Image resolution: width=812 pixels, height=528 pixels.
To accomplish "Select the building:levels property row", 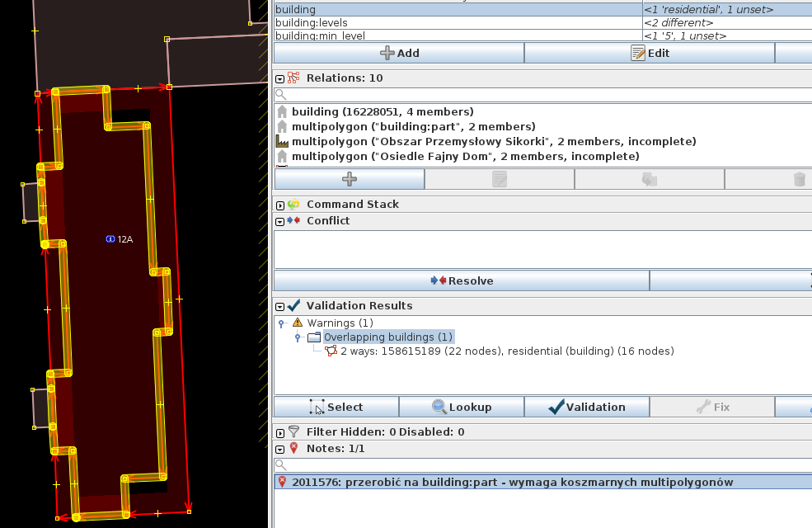I will 458,23.
